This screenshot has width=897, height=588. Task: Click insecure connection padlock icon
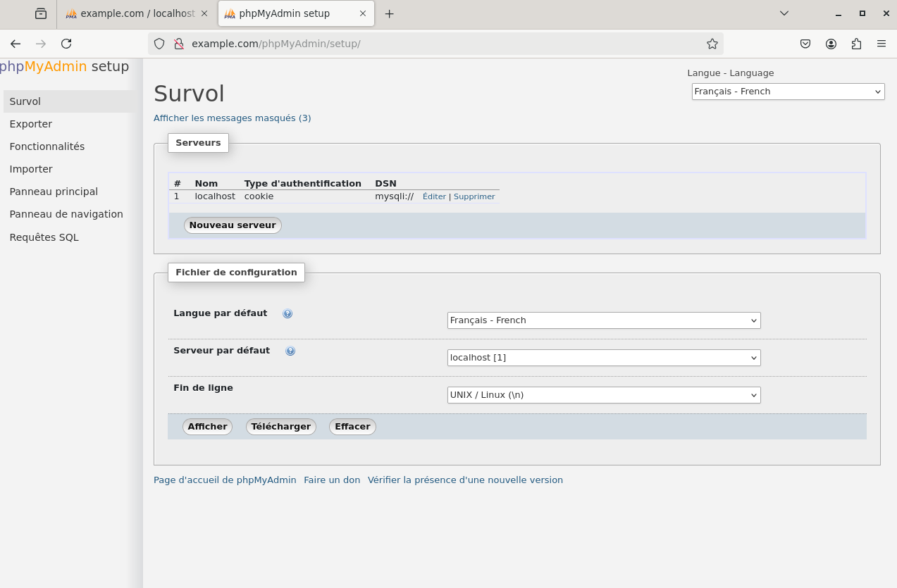click(x=179, y=44)
